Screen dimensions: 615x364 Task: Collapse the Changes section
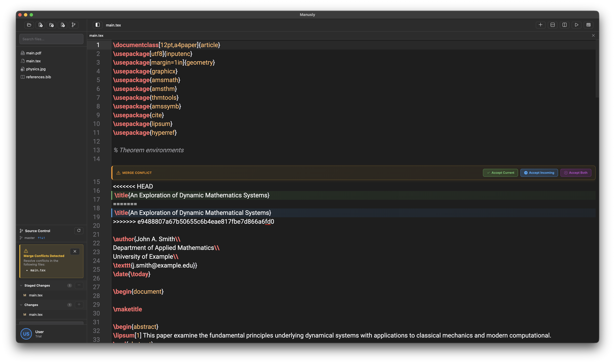click(x=21, y=305)
